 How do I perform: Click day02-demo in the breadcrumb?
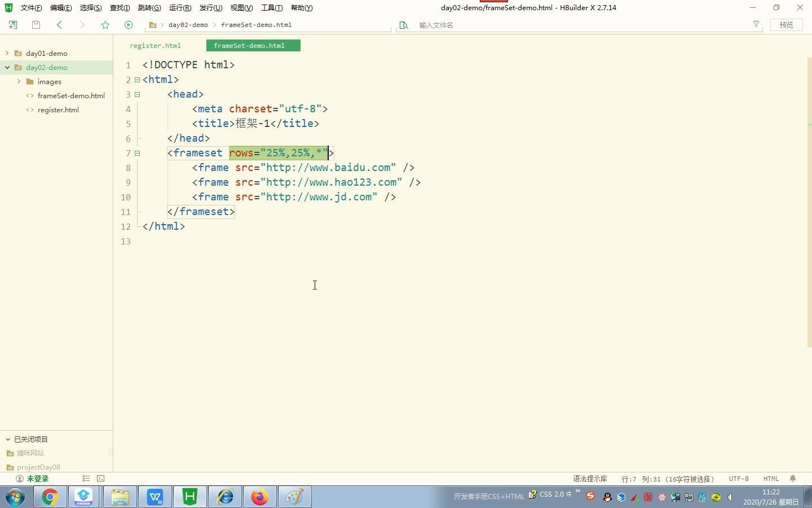point(188,25)
